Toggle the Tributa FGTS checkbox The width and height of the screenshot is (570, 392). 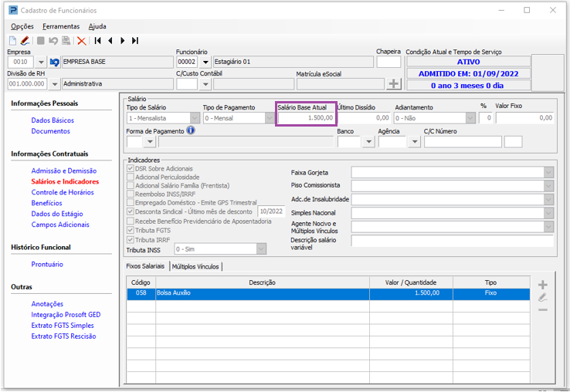click(x=130, y=230)
